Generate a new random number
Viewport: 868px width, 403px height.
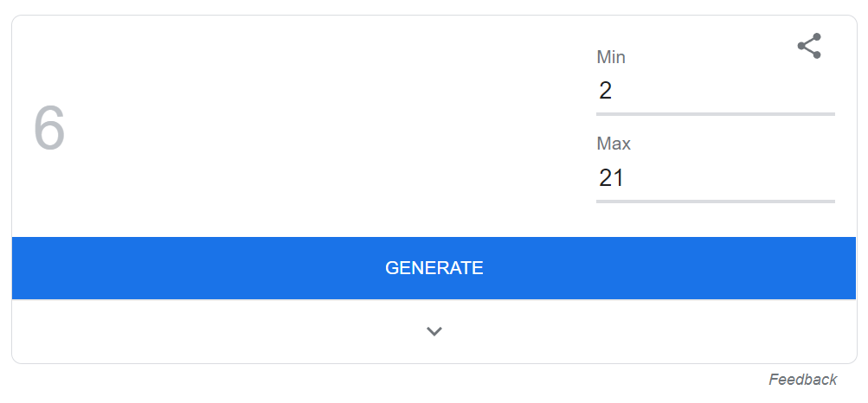point(434,268)
